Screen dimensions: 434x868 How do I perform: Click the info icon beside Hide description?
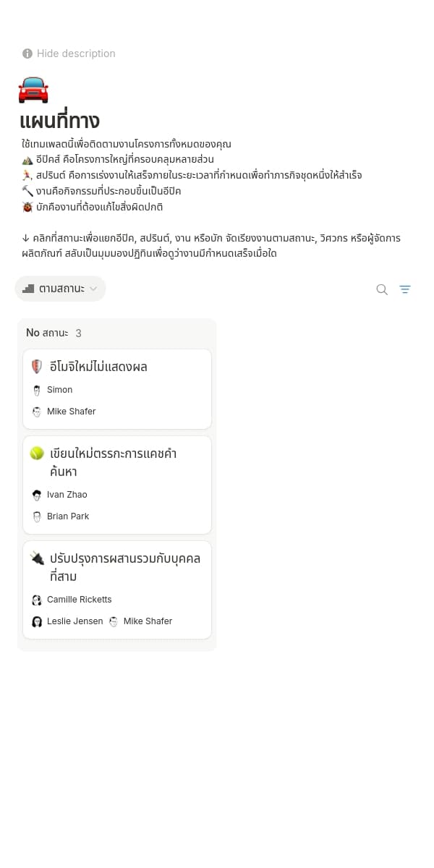coord(27,54)
